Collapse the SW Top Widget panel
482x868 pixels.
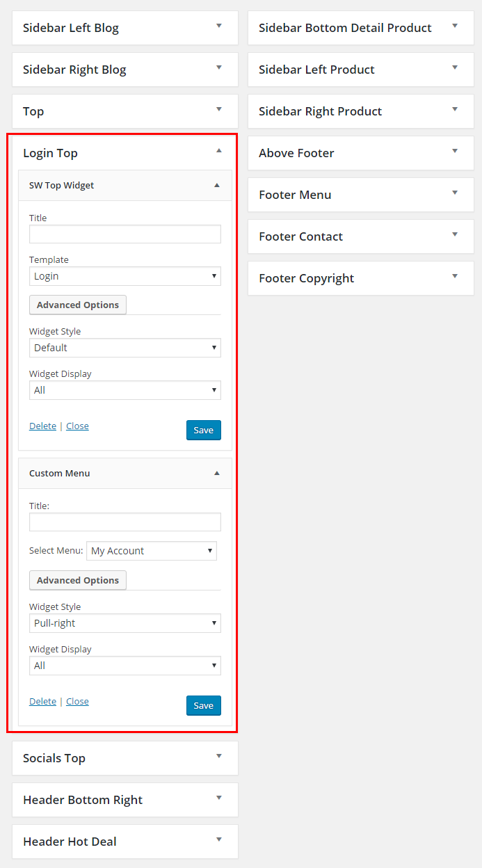click(216, 186)
